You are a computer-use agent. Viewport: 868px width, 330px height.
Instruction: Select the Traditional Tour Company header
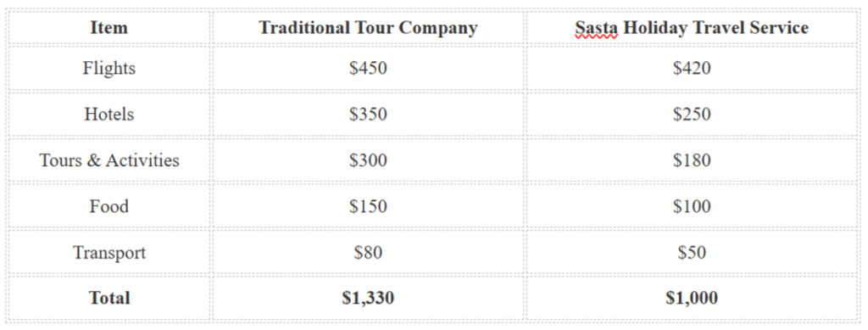[368, 28]
